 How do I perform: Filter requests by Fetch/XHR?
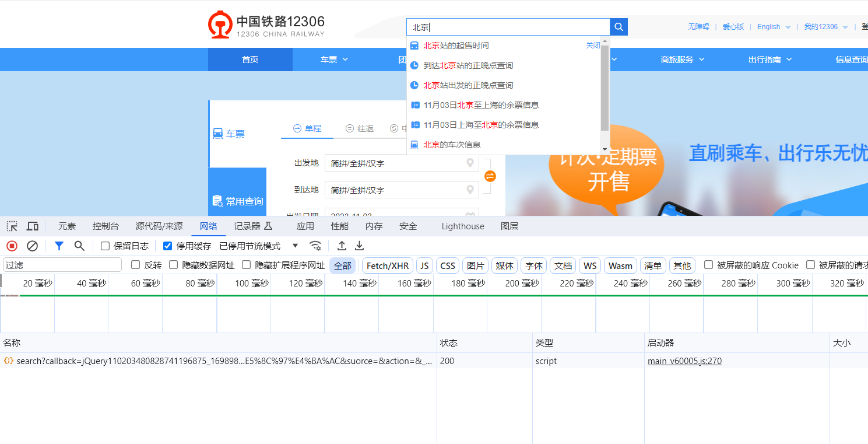388,265
